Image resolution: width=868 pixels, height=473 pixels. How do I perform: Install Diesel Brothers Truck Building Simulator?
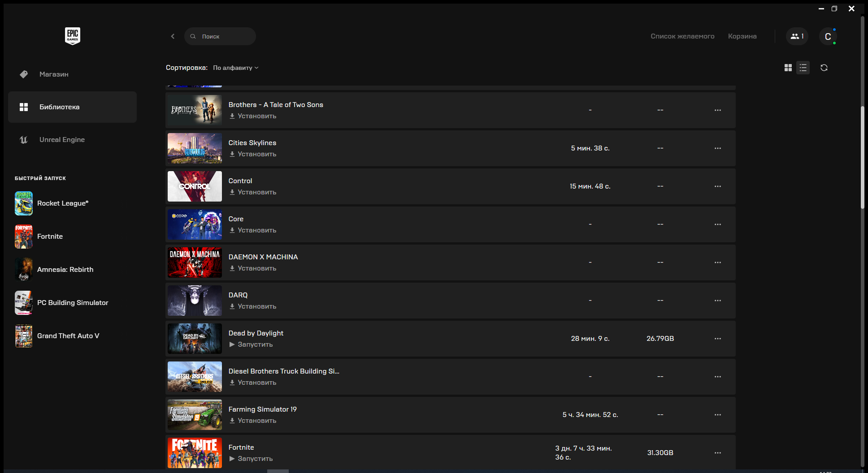tap(253, 383)
